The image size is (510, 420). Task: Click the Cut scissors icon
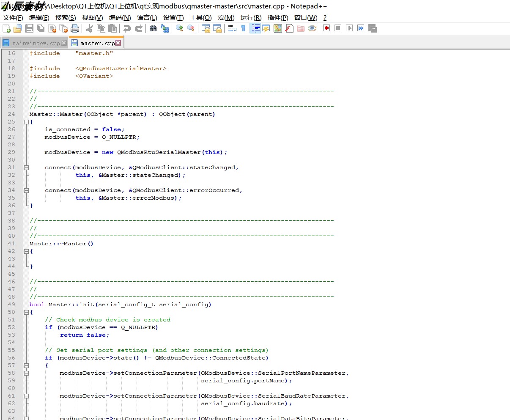point(89,28)
